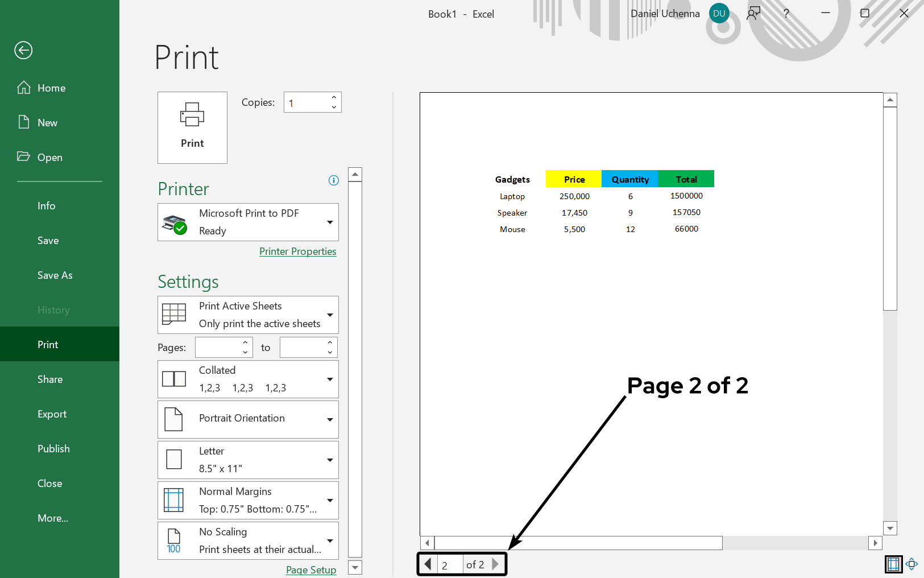Go to the previous preview page
The width and height of the screenshot is (924, 578).
click(x=428, y=564)
